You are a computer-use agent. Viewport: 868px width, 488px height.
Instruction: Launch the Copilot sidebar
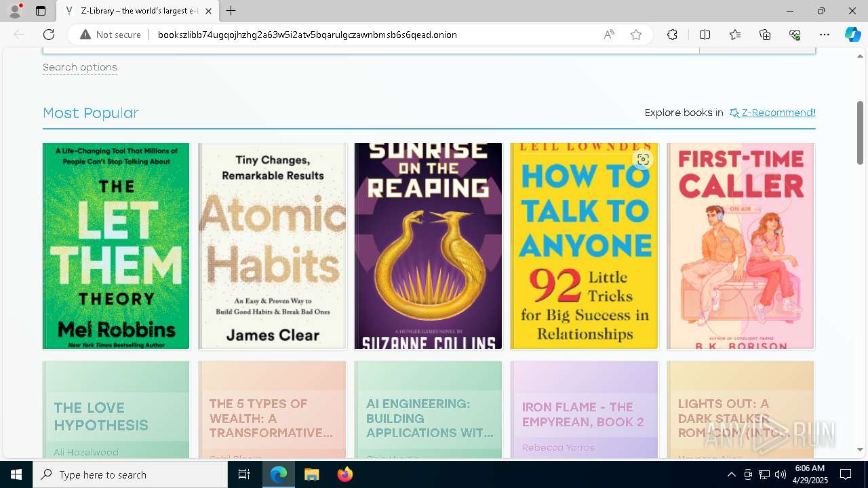click(x=852, y=35)
